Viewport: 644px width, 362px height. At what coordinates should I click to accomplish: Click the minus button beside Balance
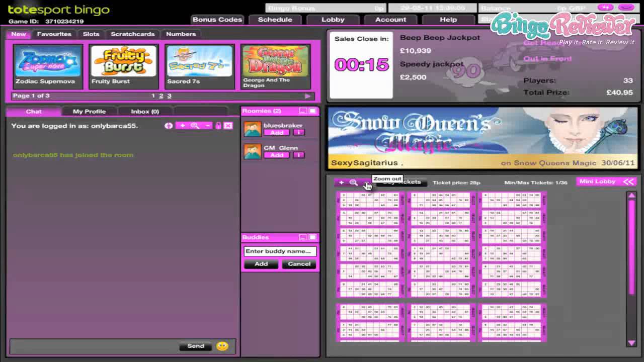click(x=626, y=8)
